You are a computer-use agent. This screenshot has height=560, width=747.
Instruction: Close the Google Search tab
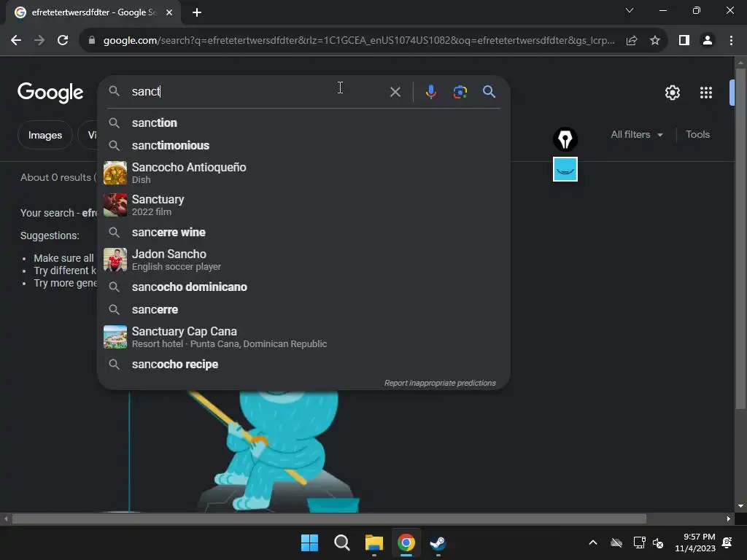(x=169, y=12)
